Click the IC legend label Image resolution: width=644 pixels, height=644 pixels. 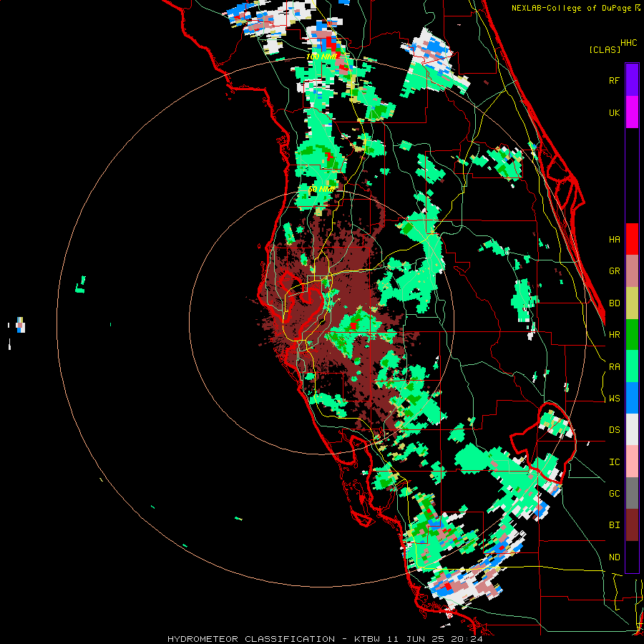[x=614, y=462]
